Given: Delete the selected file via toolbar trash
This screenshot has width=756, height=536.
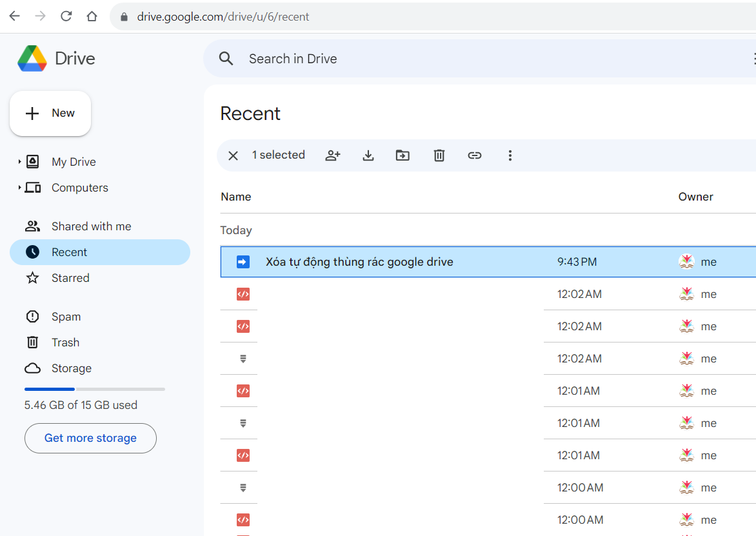Looking at the screenshot, I should pyautogui.click(x=439, y=155).
